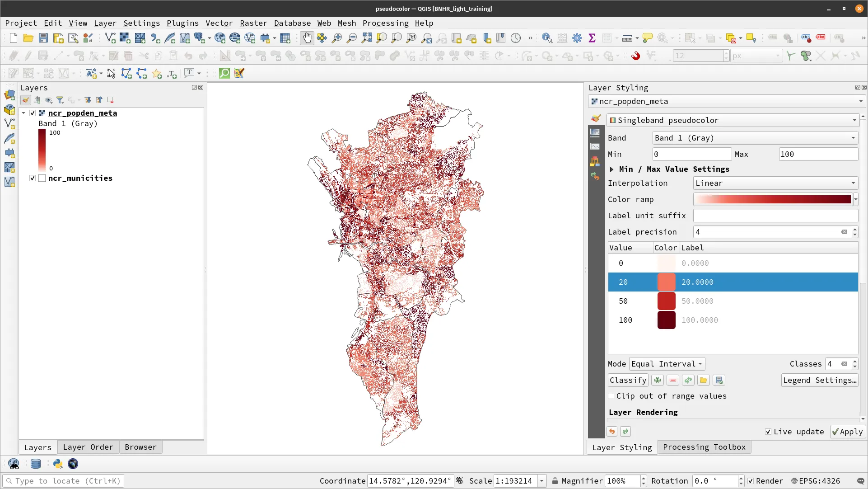Click the Legend Settings button

click(820, 380)
